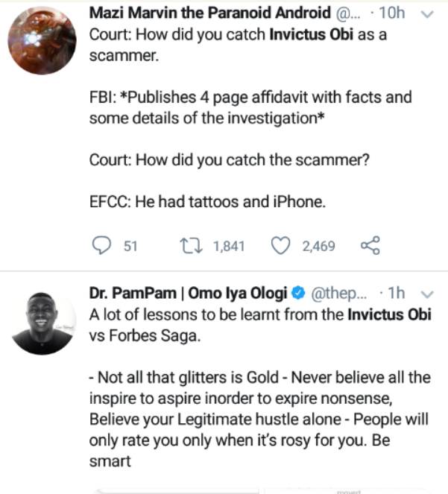
Task: Open Mazi Marvin's profile picture
Action: pos(42,40)
